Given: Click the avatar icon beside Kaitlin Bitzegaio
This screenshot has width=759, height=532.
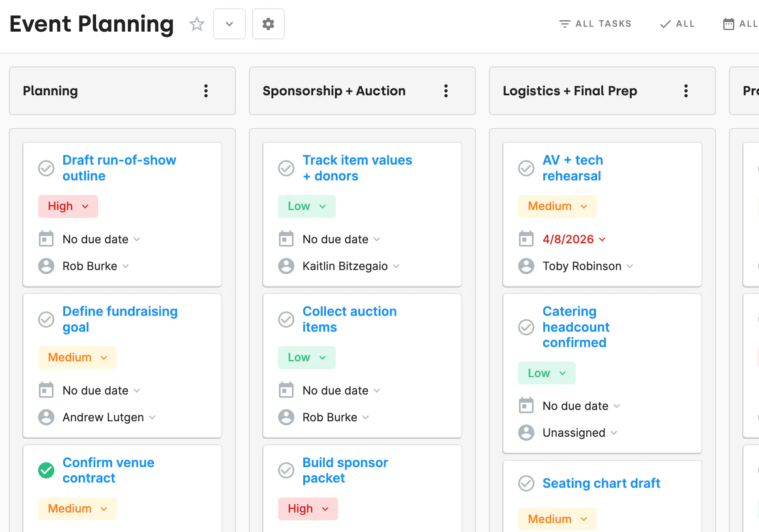Looking at the screenshot, I should pos(286,266).
